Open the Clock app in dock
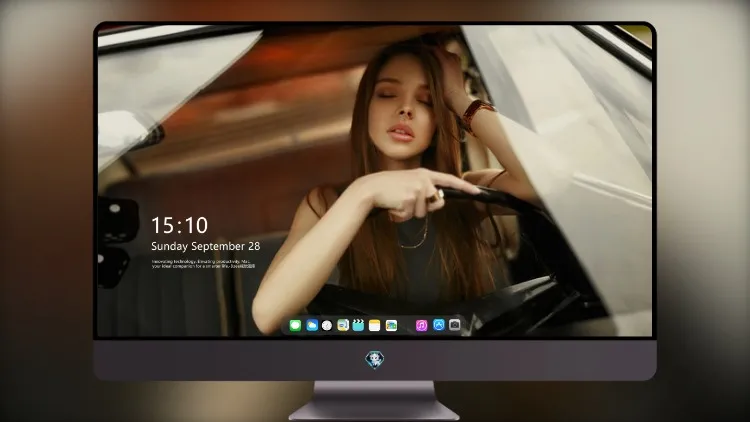 coord(327,325)
